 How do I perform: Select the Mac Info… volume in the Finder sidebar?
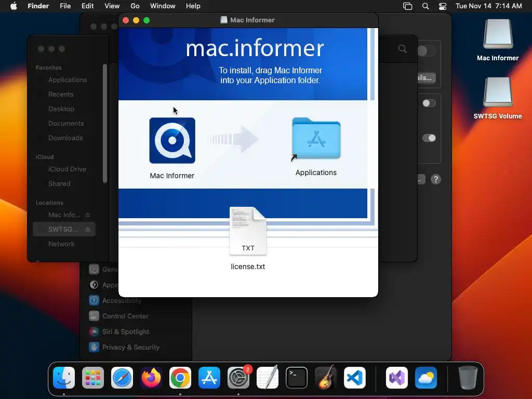[64, 215]
